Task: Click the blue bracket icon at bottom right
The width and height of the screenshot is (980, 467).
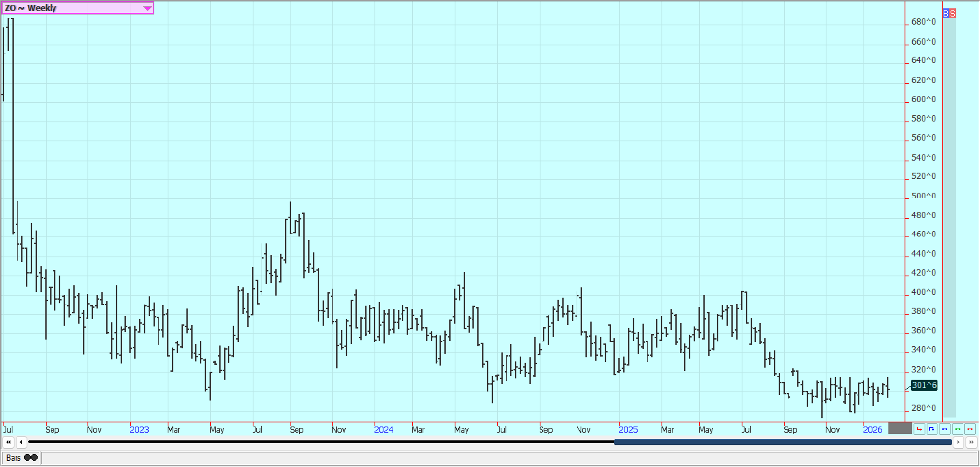Action: (945, 428)
